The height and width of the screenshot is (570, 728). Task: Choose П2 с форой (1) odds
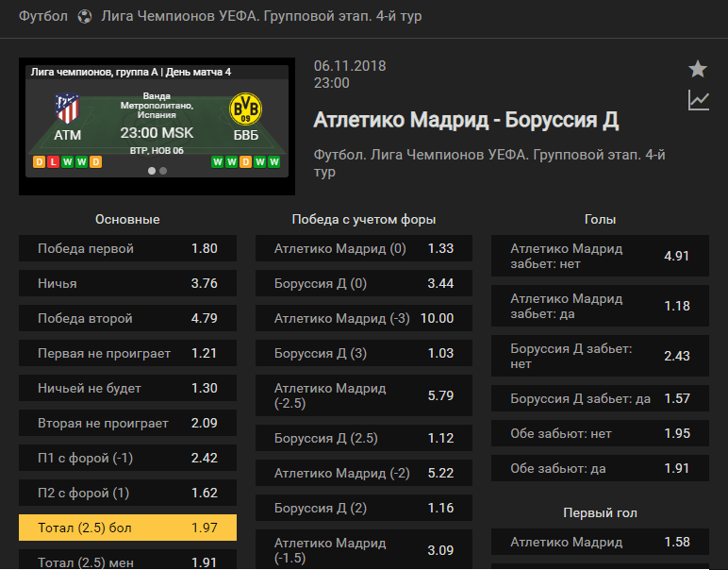click(127, 493)
